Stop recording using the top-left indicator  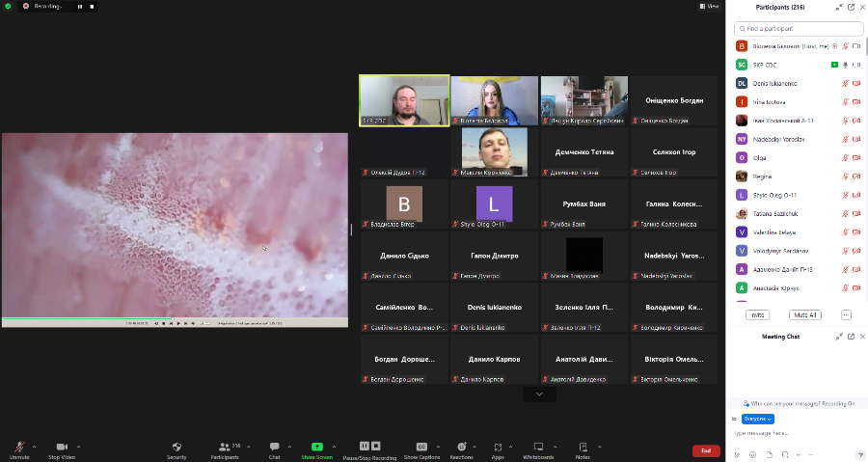pos(92,7)
